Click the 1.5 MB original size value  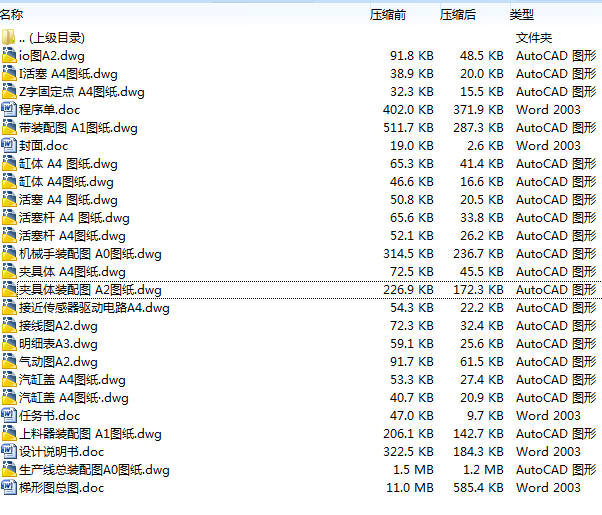(413, 470)
